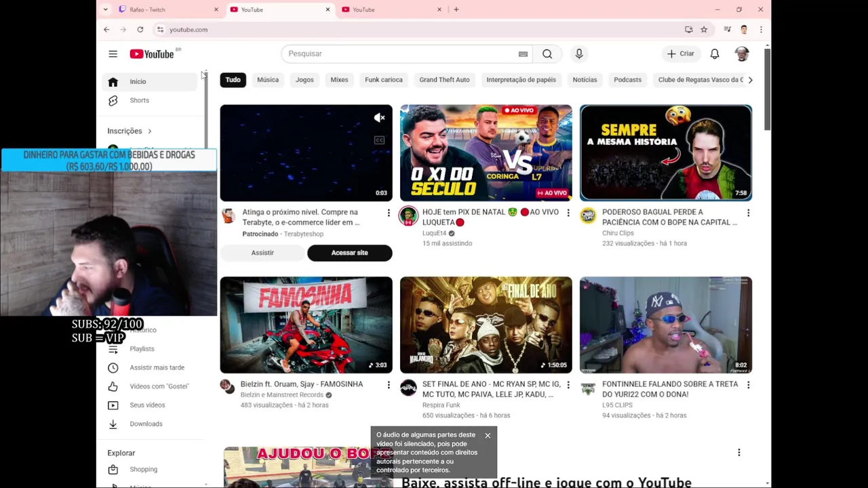This screenshot has height=488, width=868.
Task: Open the YouTube hamburger guide menu
Action: (113, 54)
